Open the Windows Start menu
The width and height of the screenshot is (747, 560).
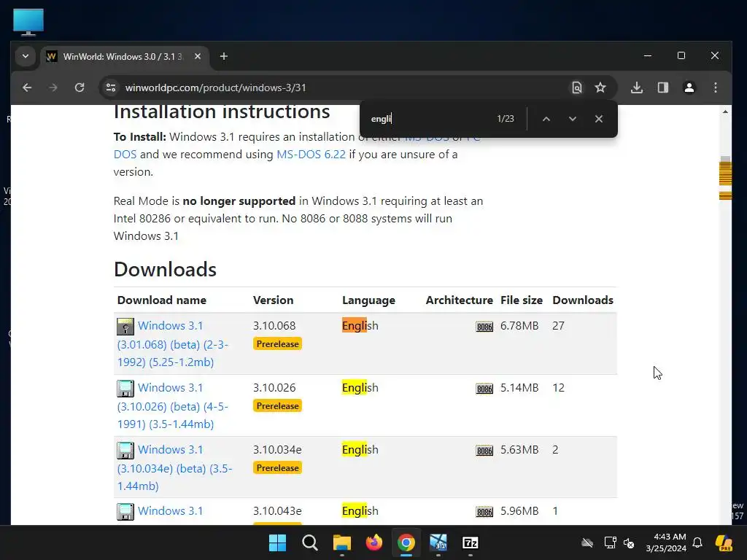[277, 542]
